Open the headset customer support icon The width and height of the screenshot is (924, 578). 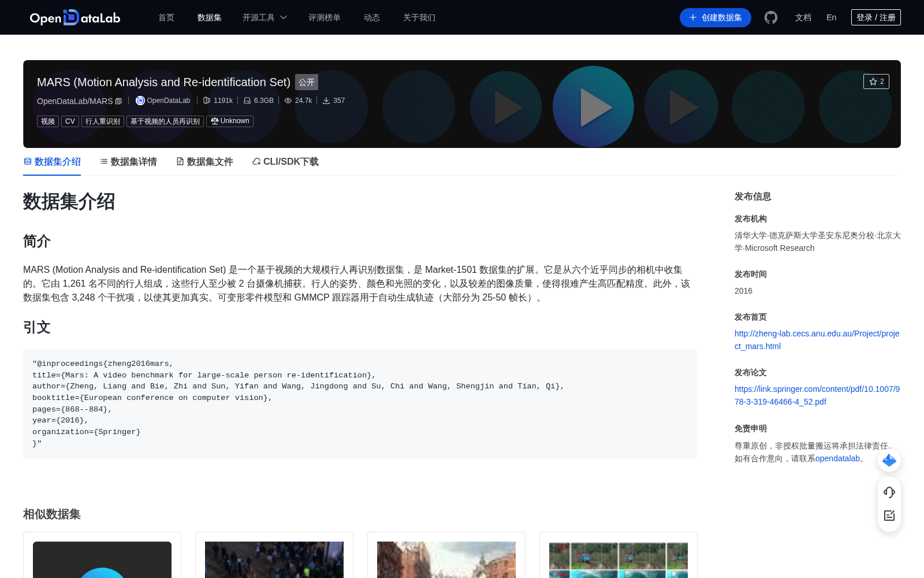[x=889, y=492]
